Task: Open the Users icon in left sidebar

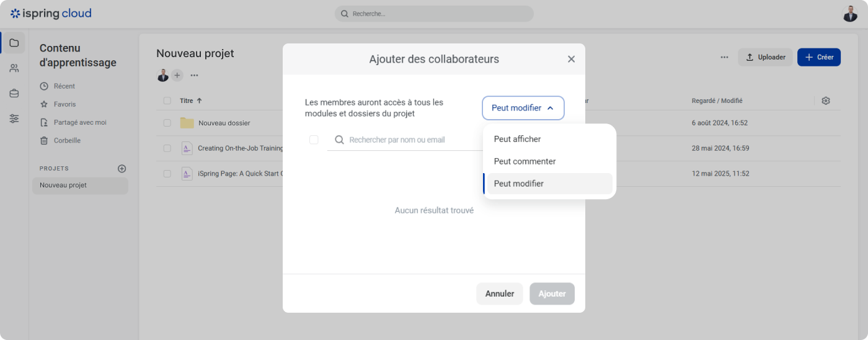Action: coord(14,68)
